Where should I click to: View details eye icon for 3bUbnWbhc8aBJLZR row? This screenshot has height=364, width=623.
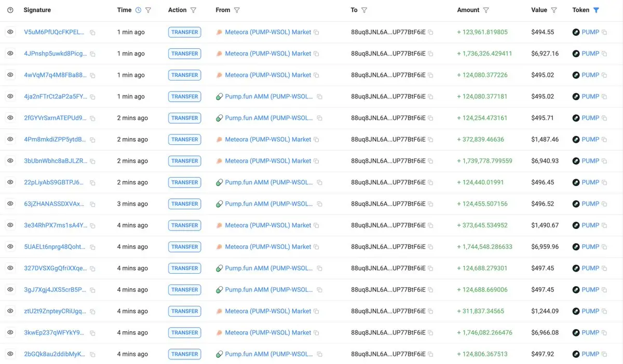pyautogui.click(x=10, y=161)
